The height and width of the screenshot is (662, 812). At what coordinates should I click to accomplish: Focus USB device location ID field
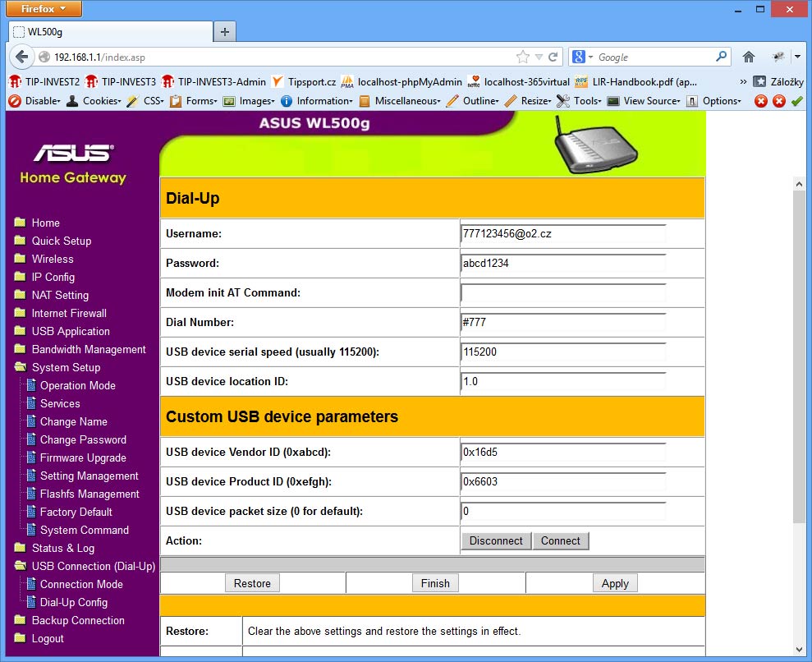pyautogui.click(x=563, y=381)
